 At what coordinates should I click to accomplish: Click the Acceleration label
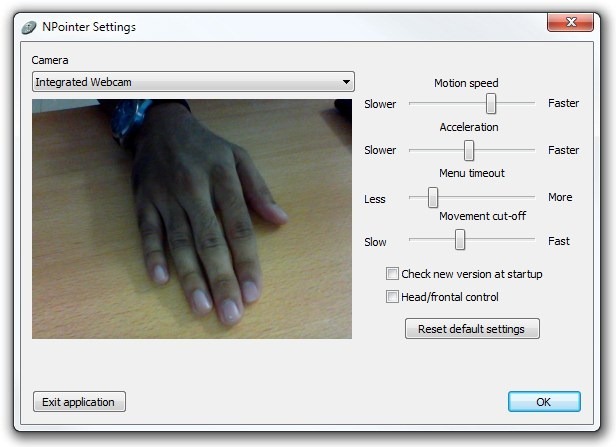point(469,127)
